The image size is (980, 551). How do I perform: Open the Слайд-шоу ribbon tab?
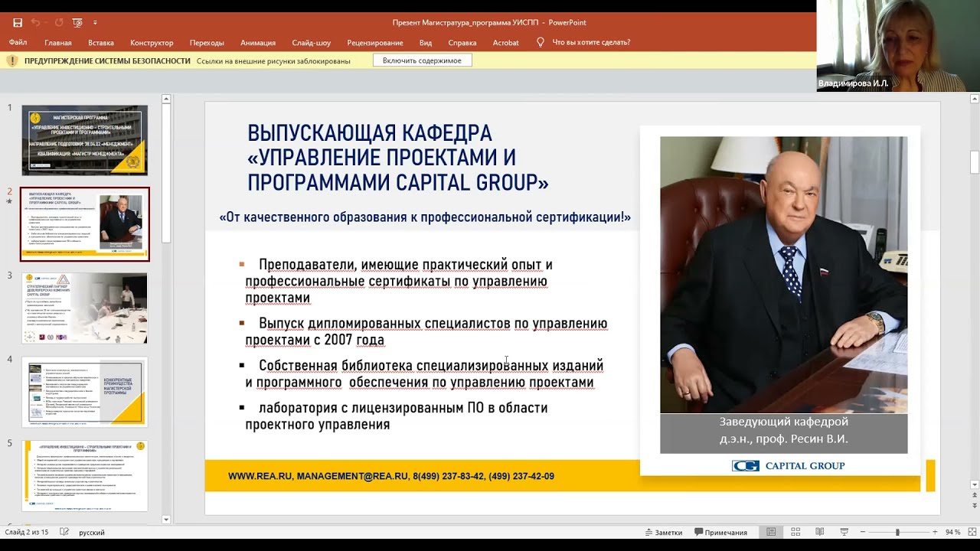(x=312, y=42)
